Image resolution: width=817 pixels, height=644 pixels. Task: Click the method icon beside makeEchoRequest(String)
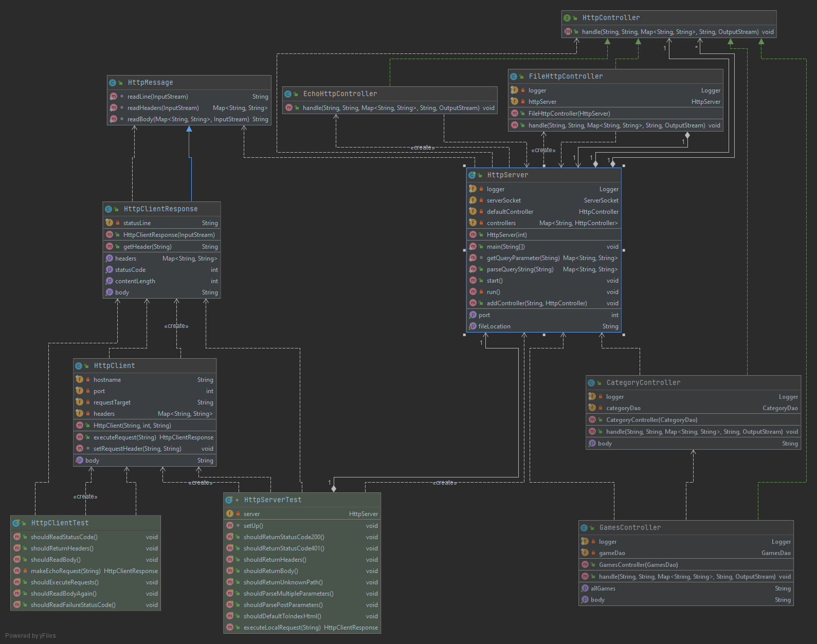pos(17,571)
